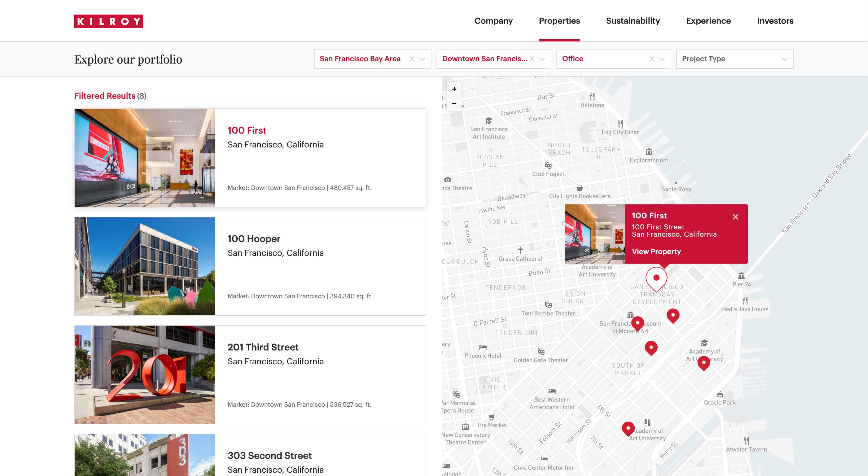868x476 pixels.
Task: Remove the Office filter selection
Action: 652,59
